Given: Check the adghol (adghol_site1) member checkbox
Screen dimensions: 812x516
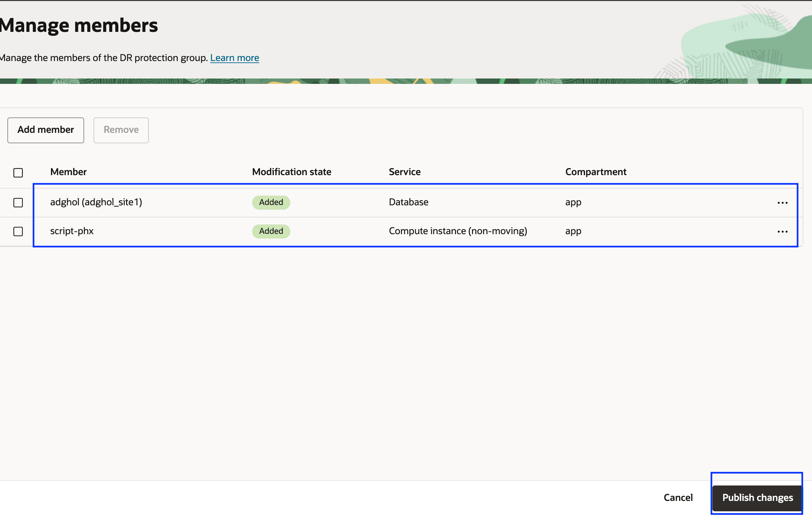Looking at the screenshot, I should click(18, 203).
